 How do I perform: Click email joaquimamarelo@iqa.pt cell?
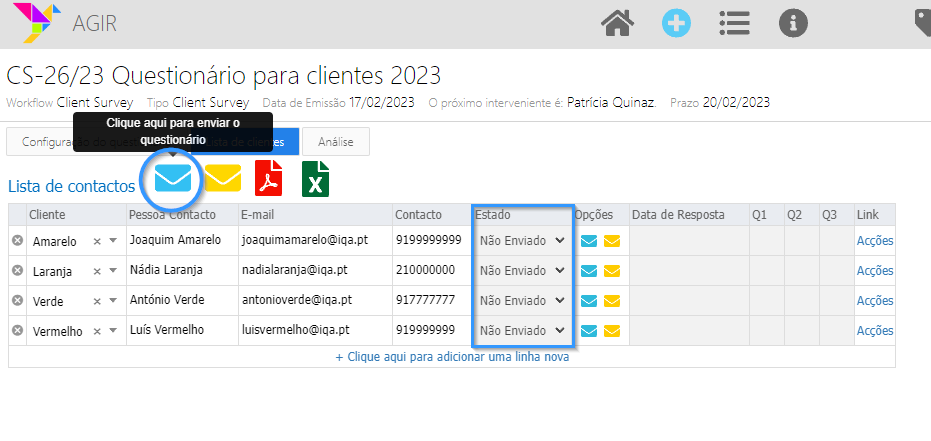point(315,240)
